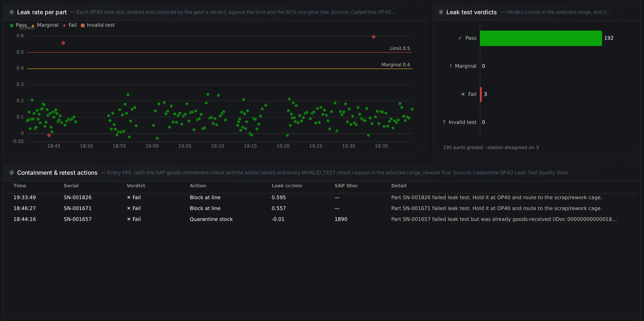The width and height of the screenshot is (644, 321).
Task: Toggle the Marginal series in the legend
Action: coord(45,25)
